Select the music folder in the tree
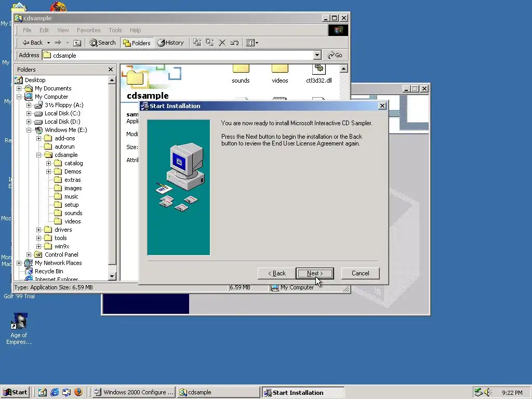Viewport: 532px width, 399px height. pyautogui.click(x=71, y=196)
